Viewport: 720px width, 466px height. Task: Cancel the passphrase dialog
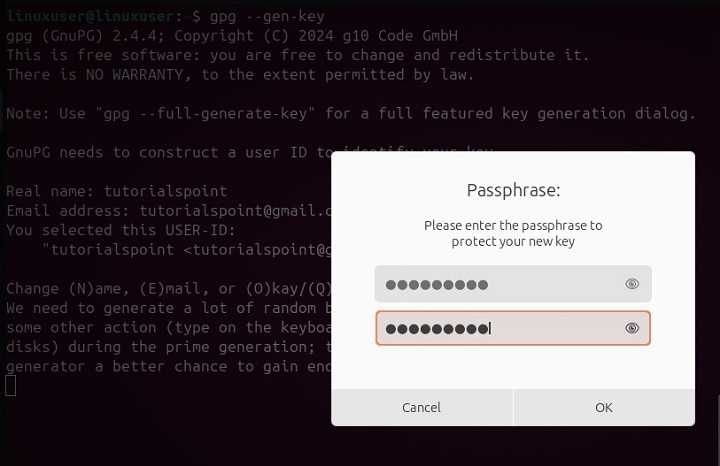[421, 407]
